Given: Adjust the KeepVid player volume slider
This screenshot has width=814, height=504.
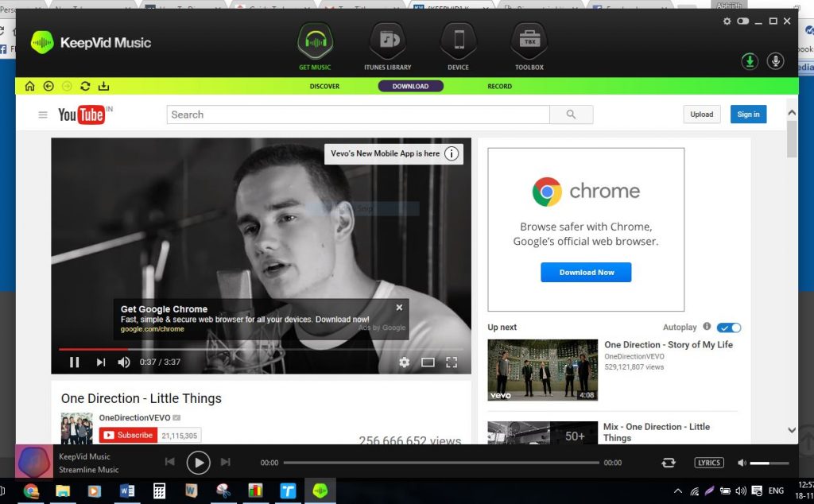Looking at the screenshot, I should [769, 463].
